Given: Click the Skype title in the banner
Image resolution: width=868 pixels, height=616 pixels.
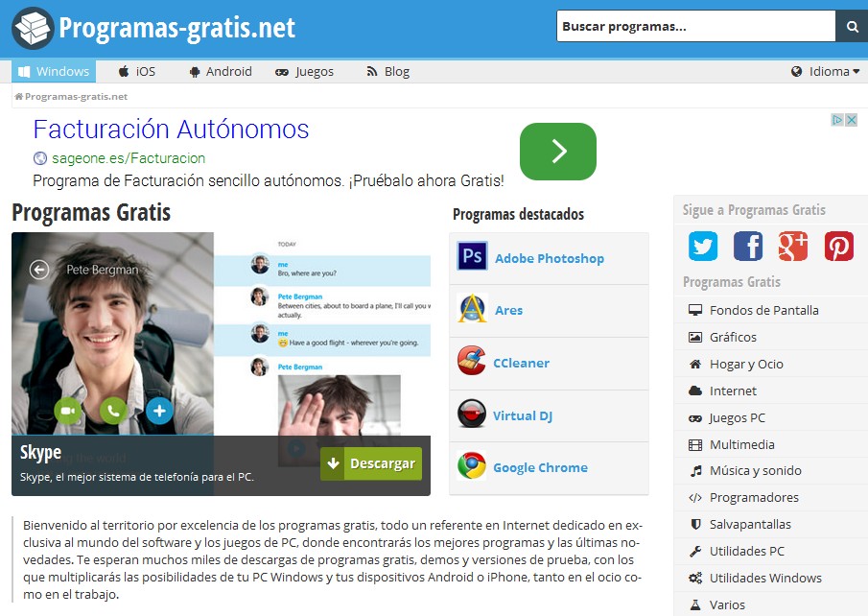Looking at the screenshot, I should click(x=40, y=452).
